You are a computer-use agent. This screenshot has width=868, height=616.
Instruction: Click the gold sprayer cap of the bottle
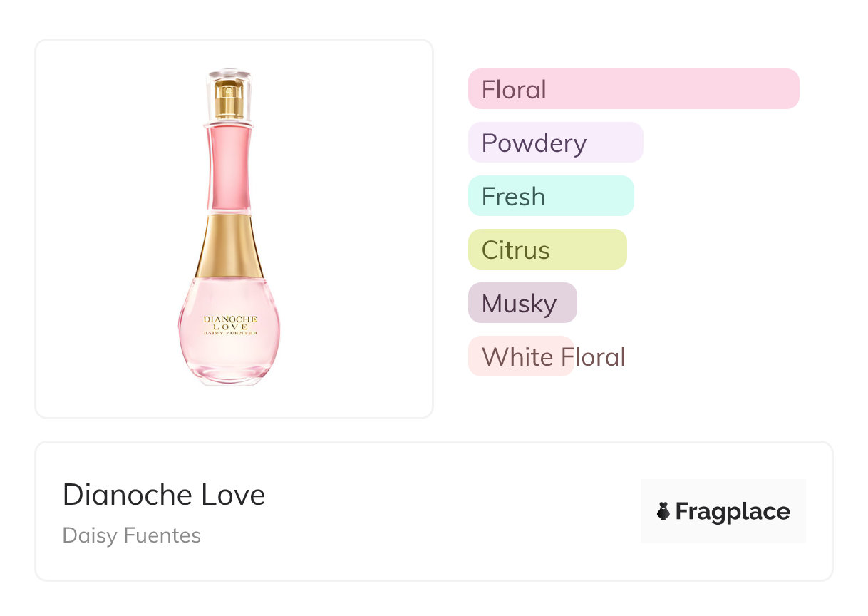229,100
